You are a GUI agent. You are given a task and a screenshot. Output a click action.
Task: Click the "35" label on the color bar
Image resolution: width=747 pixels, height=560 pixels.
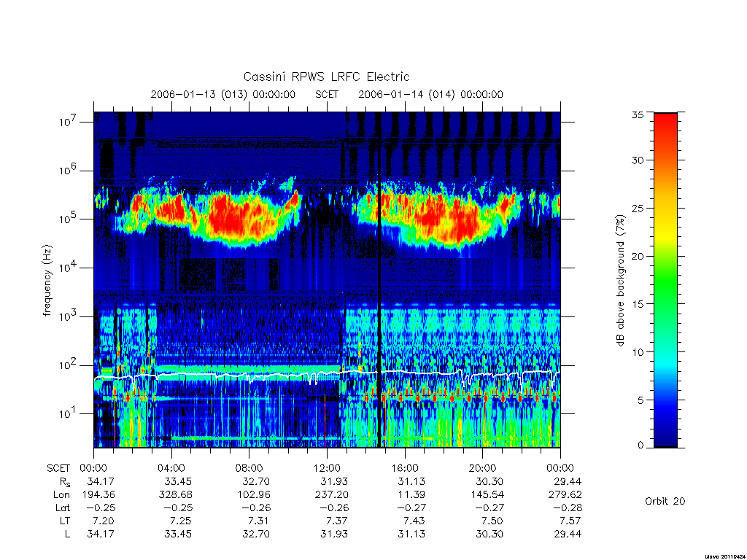(638, 114)
